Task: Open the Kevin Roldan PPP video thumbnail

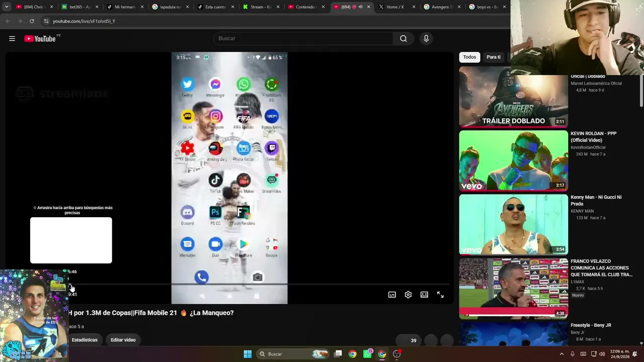Action: (513, 161)
